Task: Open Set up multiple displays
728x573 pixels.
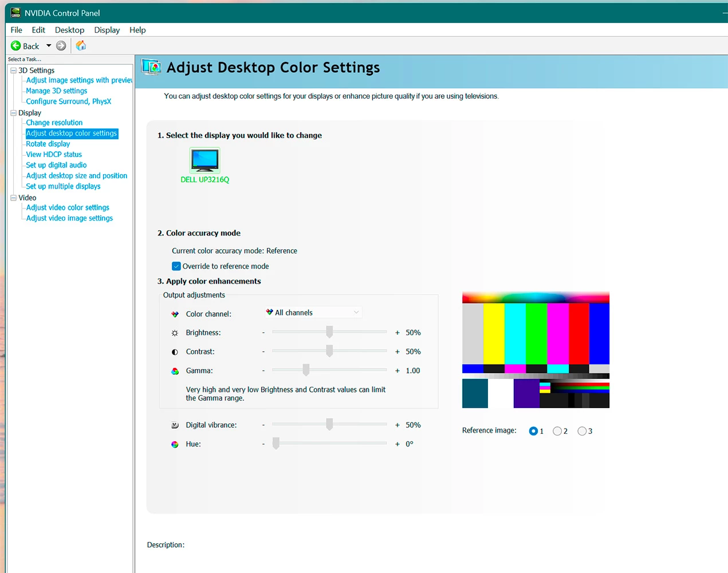Action: pos(63,186)
